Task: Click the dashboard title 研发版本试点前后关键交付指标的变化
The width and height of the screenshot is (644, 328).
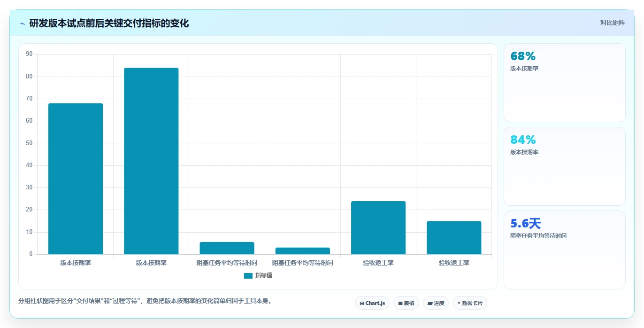Action: 109,23
